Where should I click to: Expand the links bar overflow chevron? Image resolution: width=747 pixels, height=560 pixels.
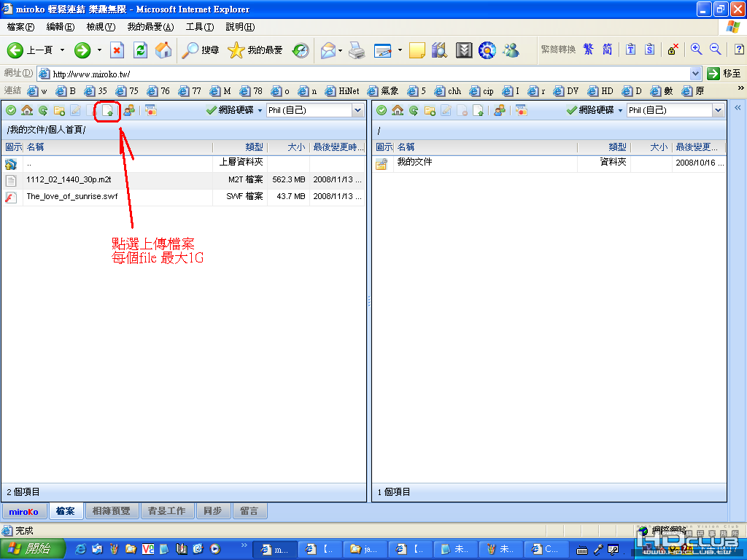point(740,88)
